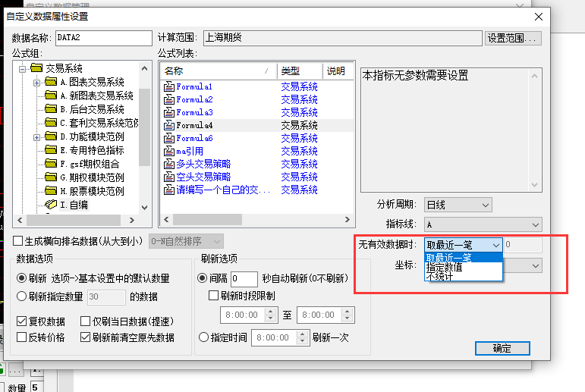Click the 公式列表 horizontal scrollbar thumb
The width and height of the screenshot is (585, 392).
(207, 220)
